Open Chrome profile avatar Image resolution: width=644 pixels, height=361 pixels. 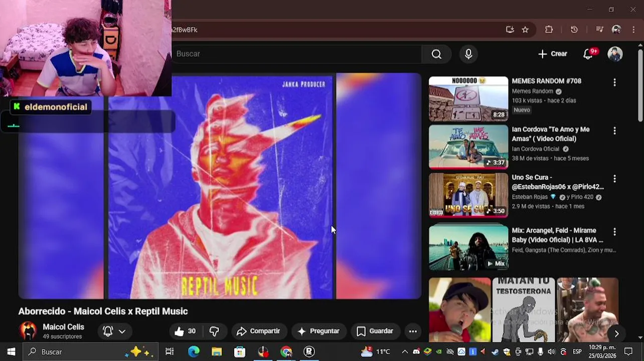tap(616, 30)
